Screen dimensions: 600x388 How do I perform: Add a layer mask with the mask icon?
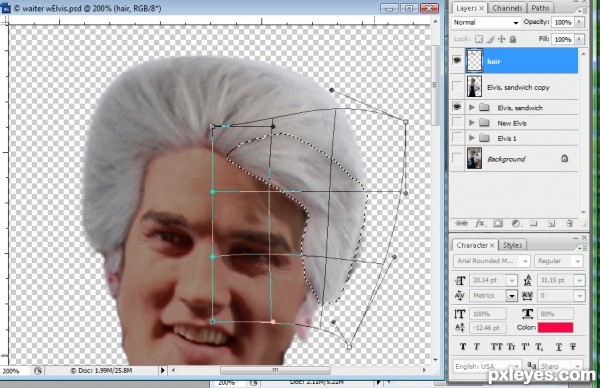point(498,223)
